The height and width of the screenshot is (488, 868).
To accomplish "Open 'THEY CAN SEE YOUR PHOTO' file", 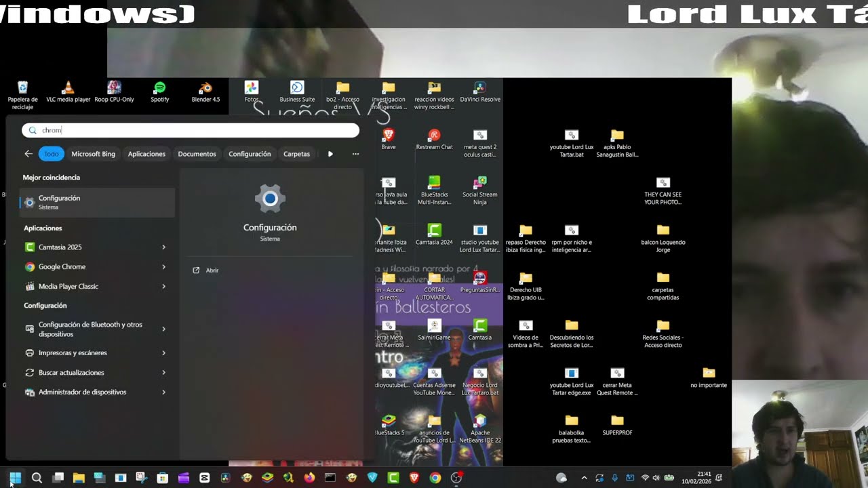I will (663, 190).
